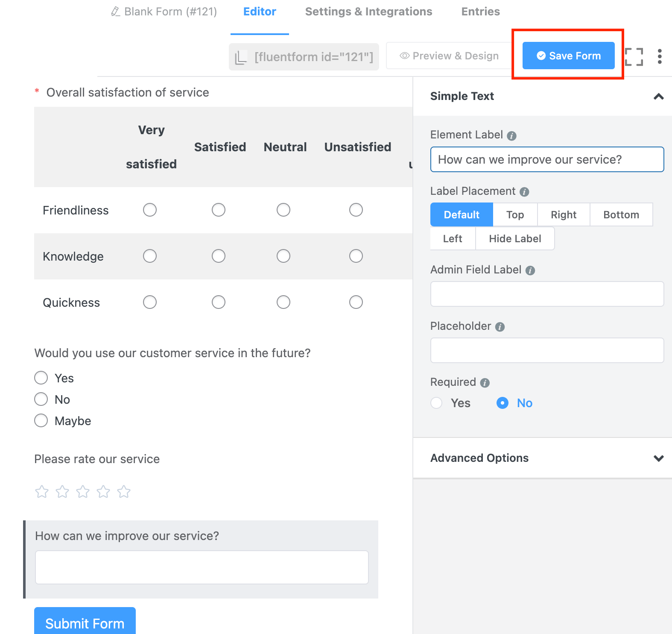Rate service with the fifth star
672x634 pixels.
[x=124, y=492]
